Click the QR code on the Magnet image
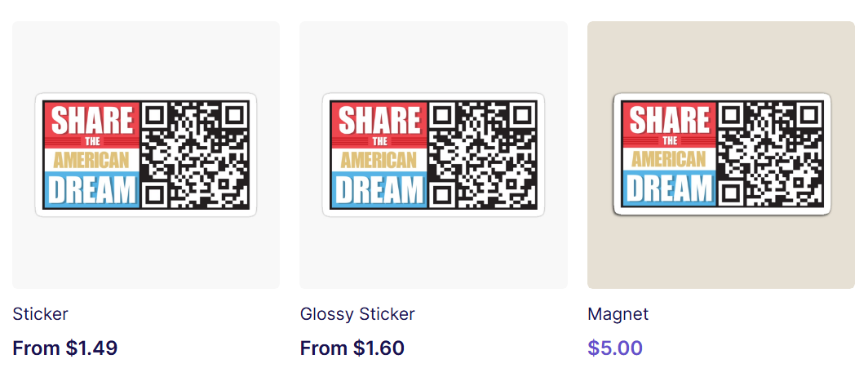 [x=771, y=155]
